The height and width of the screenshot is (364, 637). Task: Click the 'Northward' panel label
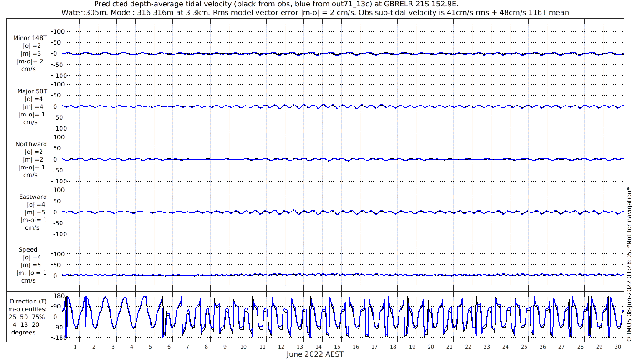31,144
